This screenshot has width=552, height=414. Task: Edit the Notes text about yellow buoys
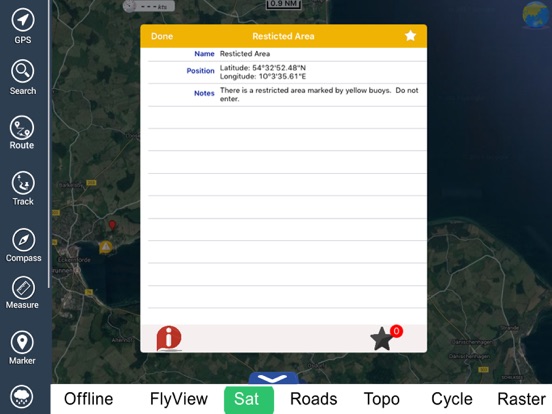319,94
